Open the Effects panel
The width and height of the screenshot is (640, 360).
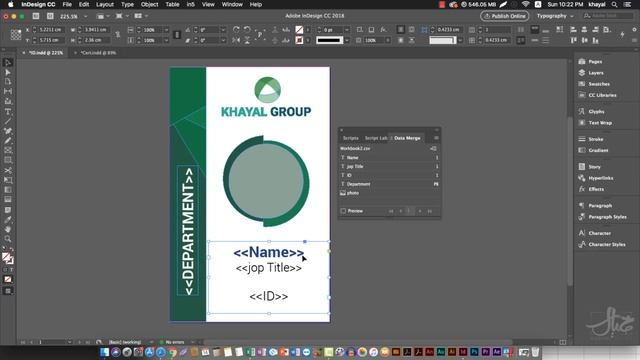point(591,189)
